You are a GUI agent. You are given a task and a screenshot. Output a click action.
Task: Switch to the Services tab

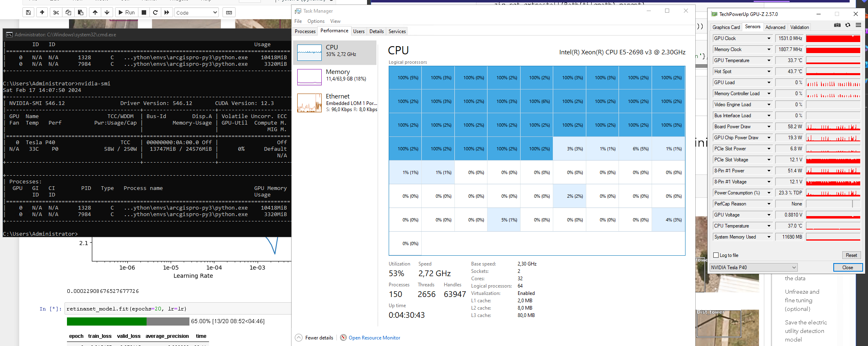(x=397, y=31)
